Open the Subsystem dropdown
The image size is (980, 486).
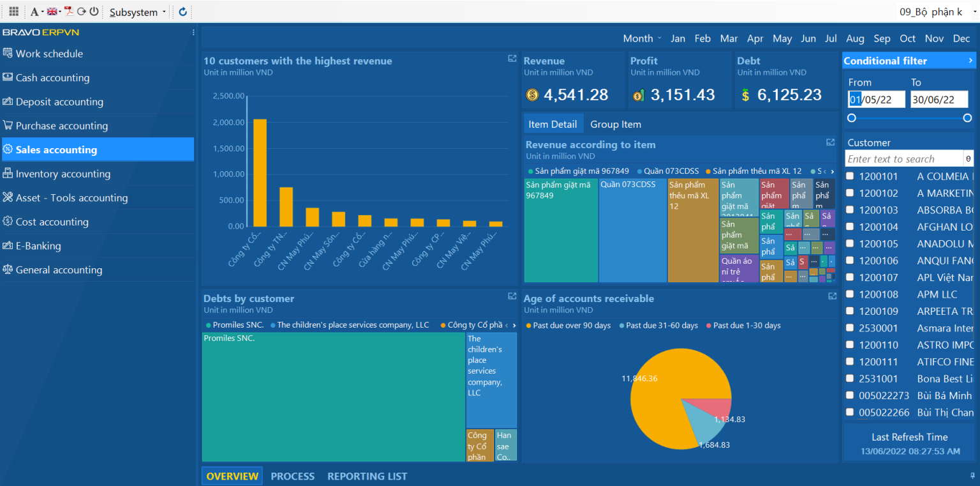click(x=137, y=12)
